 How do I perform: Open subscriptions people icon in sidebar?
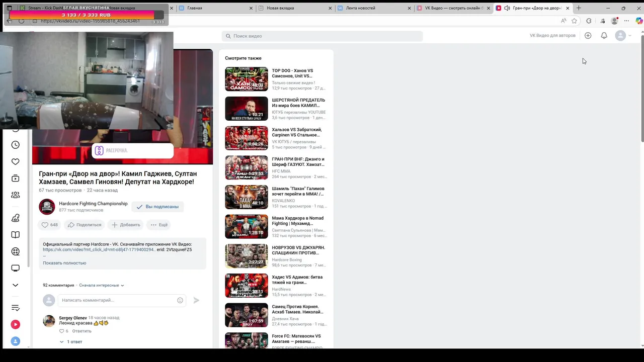(16, 195)
